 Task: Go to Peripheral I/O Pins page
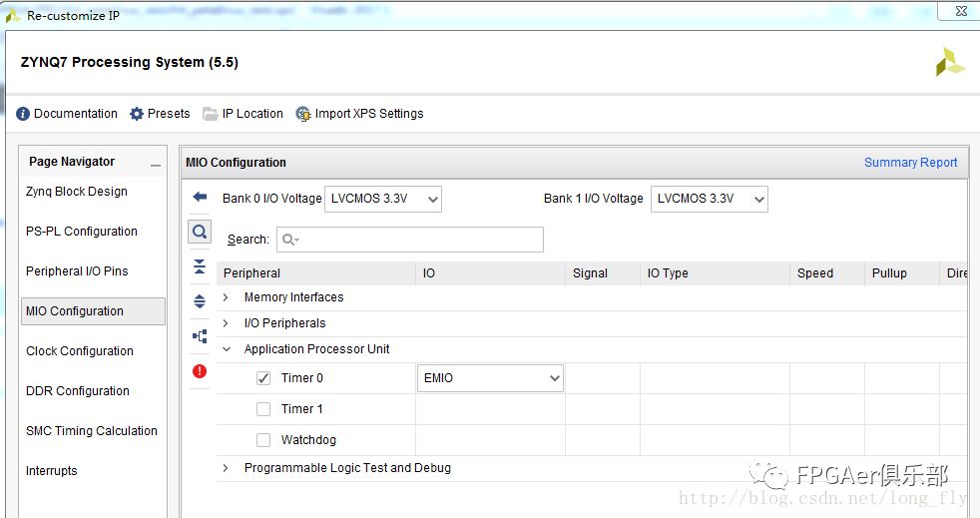pos(77,271)
